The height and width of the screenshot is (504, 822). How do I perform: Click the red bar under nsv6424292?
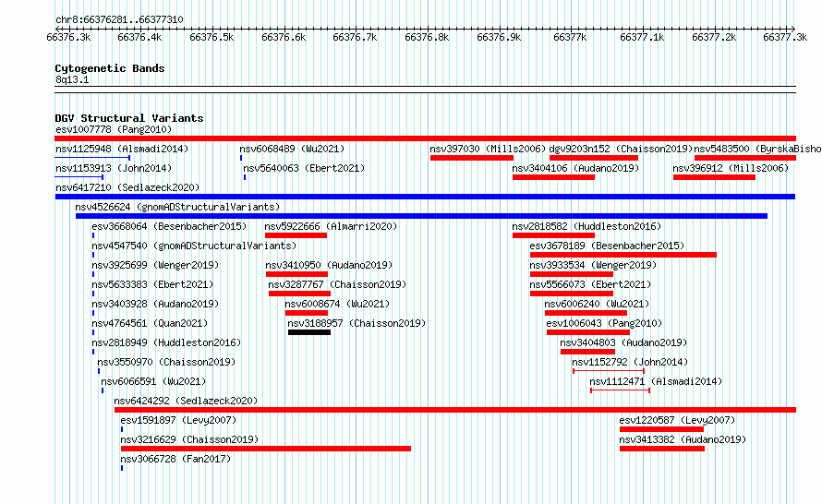455,410
